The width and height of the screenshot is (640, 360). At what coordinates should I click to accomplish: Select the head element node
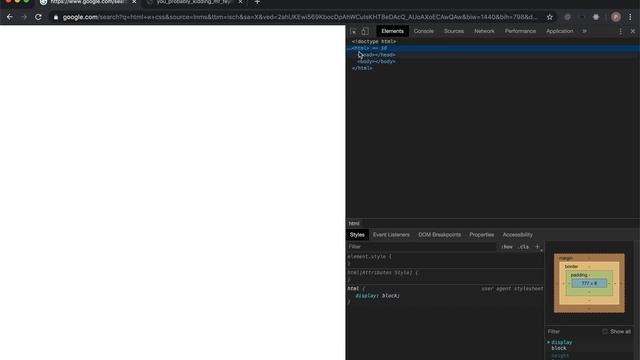pyautogui.click(x=377, y=55)
